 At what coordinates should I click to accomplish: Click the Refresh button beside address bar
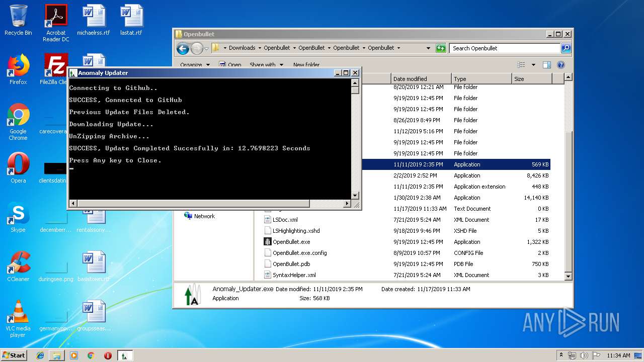click(441, 48)
